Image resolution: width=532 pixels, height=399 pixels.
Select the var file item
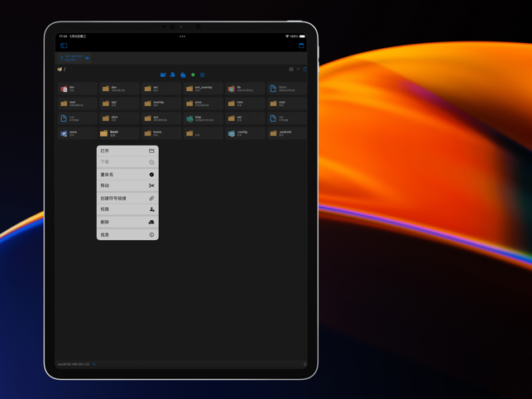point(287,118)
